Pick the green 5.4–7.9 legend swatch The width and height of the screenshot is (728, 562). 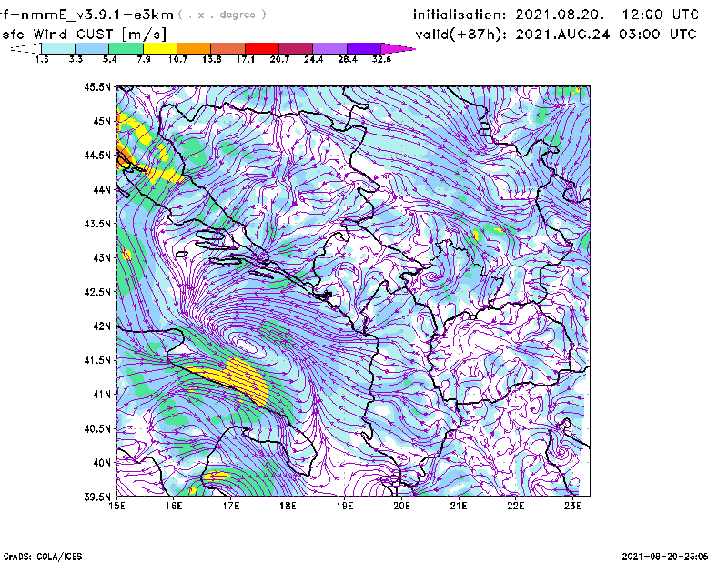[x=126, y=48]
